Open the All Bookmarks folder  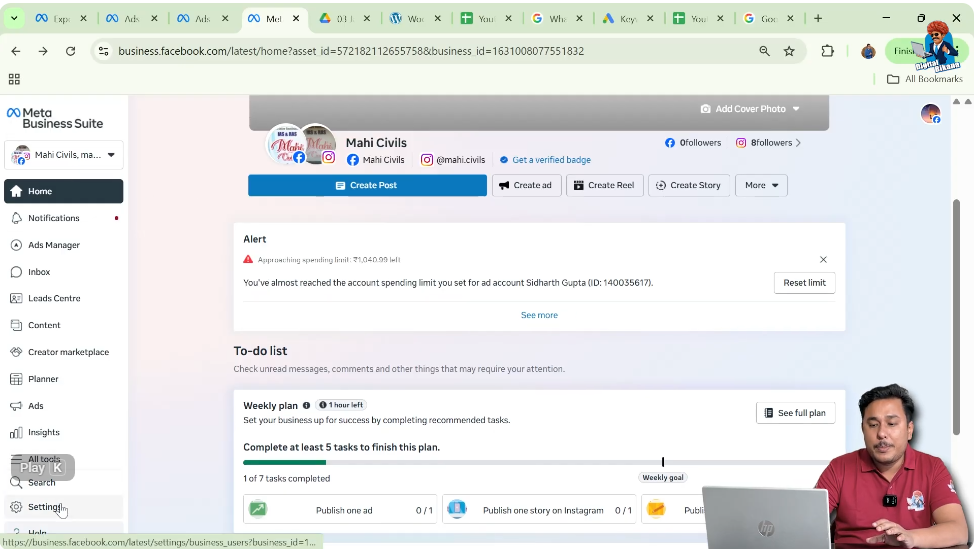point(924,79)
